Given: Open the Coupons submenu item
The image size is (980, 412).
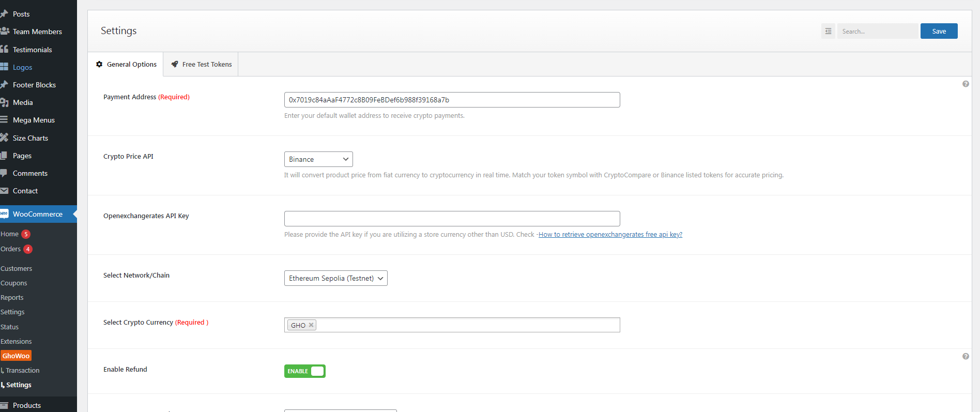Looking at the screenshot, I should (x=13, y=283).
